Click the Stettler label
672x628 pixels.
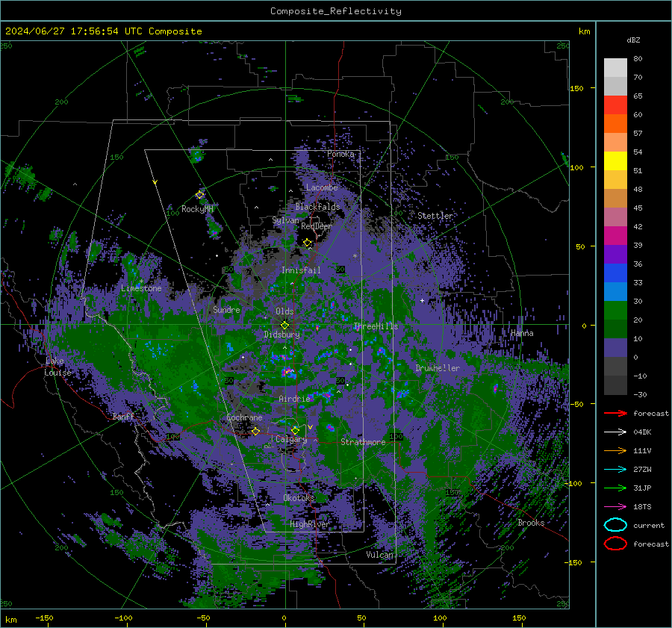(435, 216)
